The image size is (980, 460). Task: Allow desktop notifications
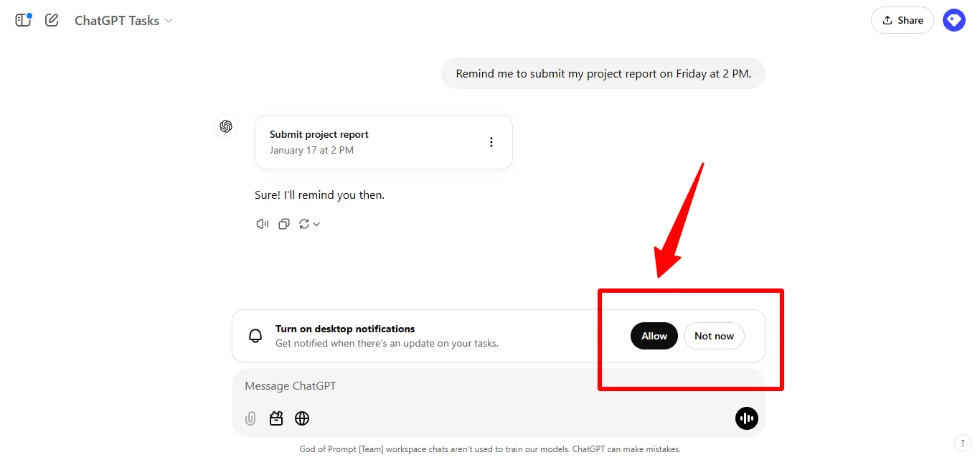[x=654, y=336]
